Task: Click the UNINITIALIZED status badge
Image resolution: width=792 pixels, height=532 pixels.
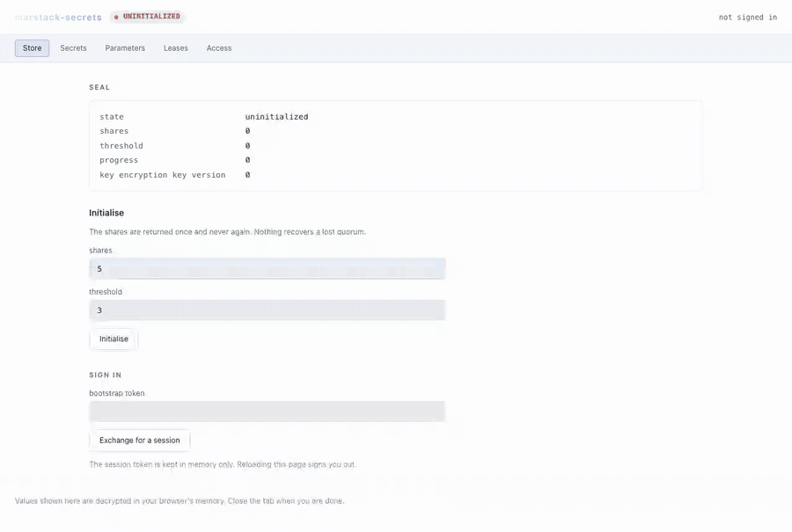Action: pos(147,17)
